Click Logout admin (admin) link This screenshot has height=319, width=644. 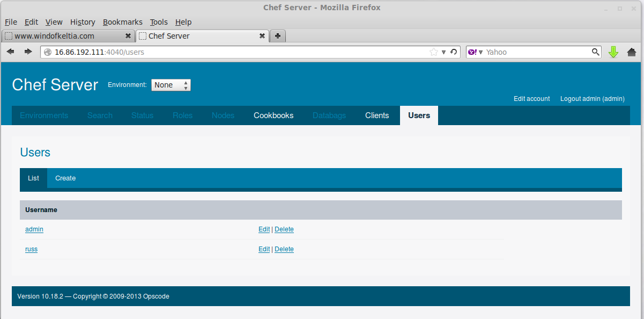[x=593, y=99]
